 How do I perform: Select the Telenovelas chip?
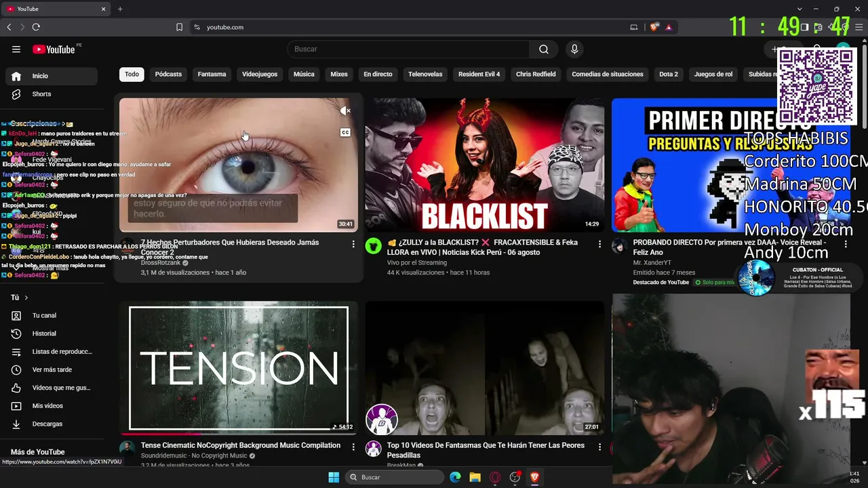point(425,75)
